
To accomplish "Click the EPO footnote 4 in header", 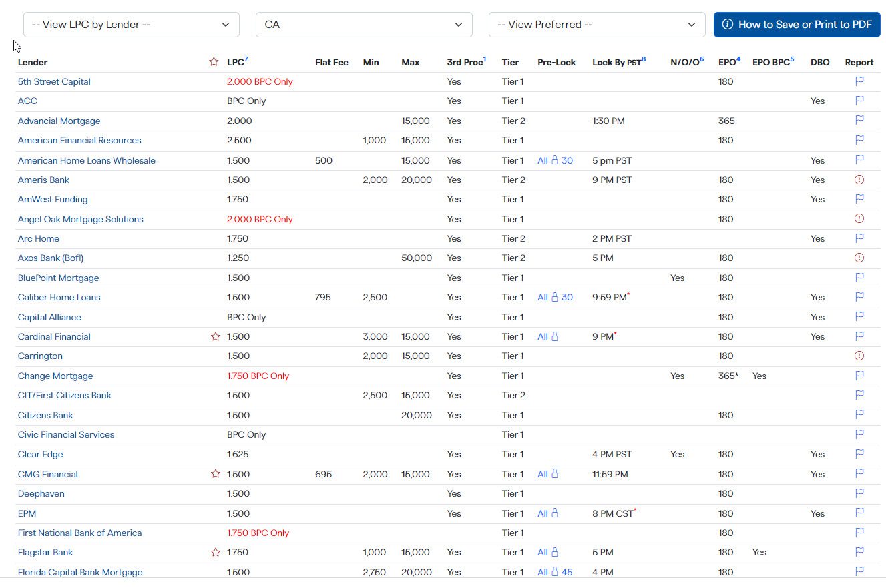I will [738, 59].
